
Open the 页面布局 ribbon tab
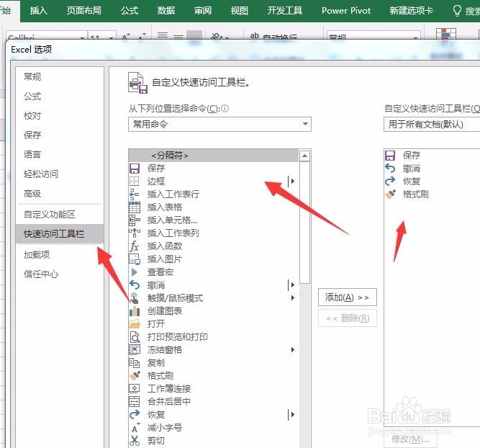pos(84,11)
